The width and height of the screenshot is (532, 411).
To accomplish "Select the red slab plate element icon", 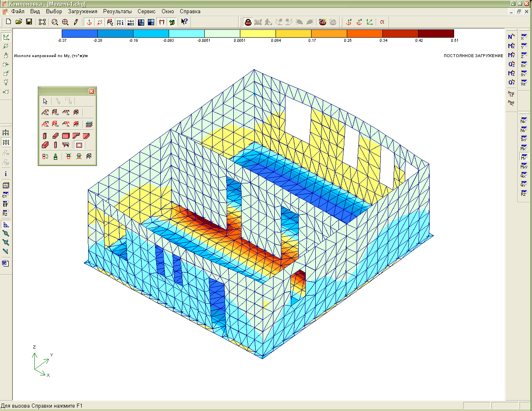I will click(x=66, y=136).
